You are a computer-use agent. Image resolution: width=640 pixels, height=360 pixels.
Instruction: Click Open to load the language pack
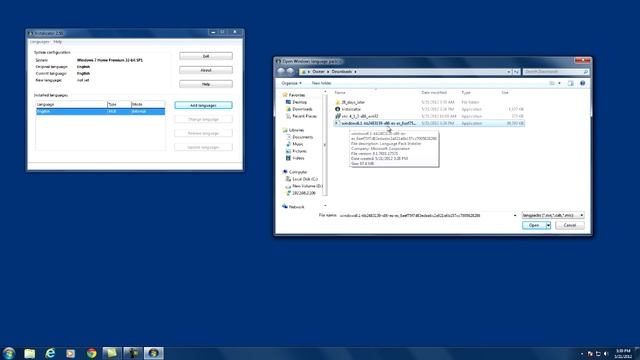534,225
